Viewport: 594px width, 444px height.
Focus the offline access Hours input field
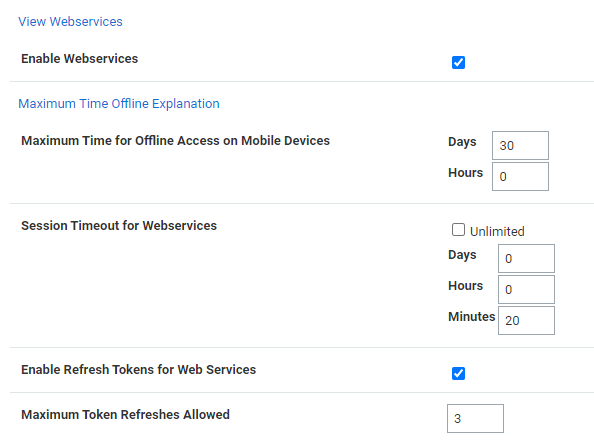(x=520, y=177)
